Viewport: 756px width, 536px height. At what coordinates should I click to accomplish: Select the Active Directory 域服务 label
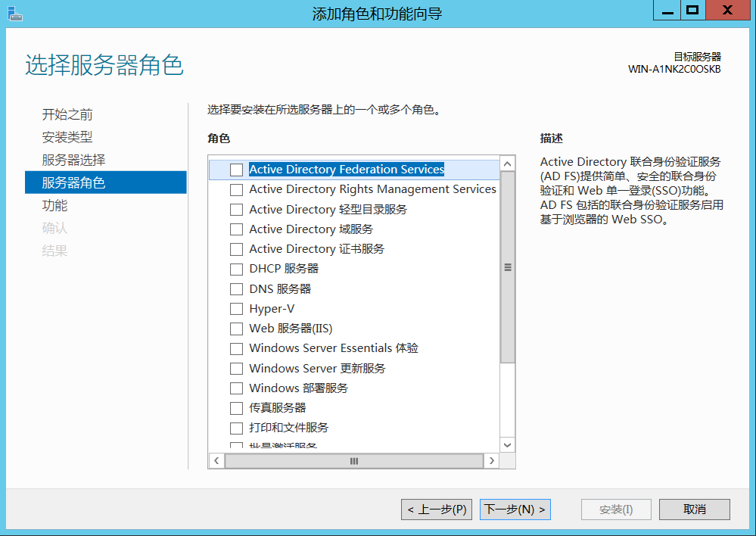point(311,229)
